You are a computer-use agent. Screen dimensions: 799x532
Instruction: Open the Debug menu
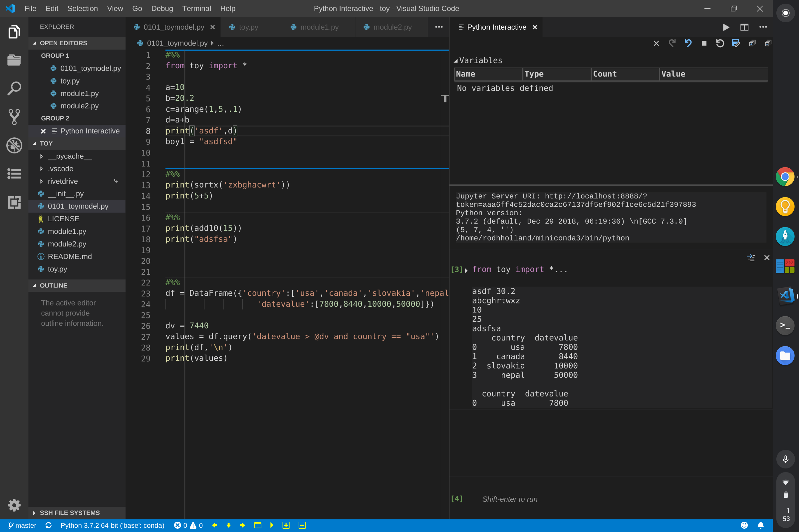tap(162, 8)
